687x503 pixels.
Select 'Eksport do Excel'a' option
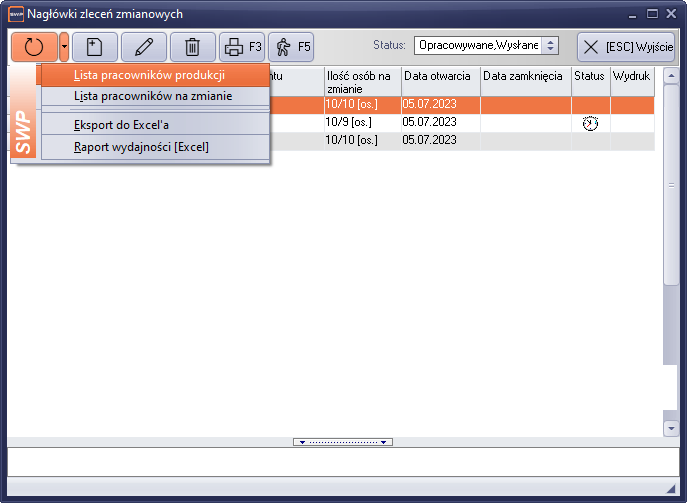pos(121,125)
